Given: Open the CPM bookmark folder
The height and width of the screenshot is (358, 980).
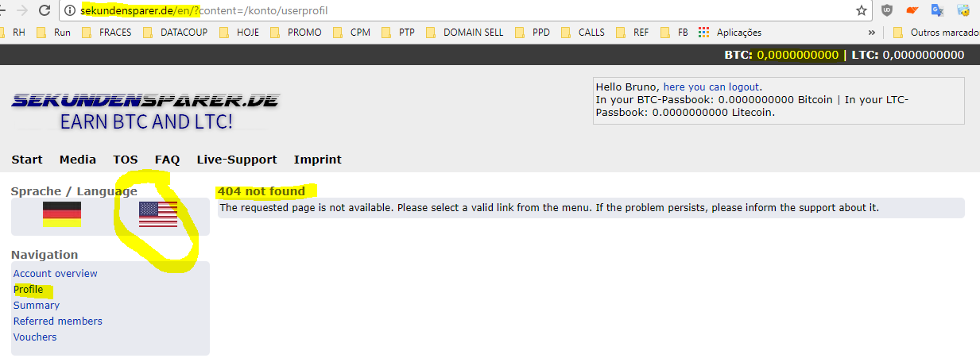Looking at the screenshot, I should 352,33.
